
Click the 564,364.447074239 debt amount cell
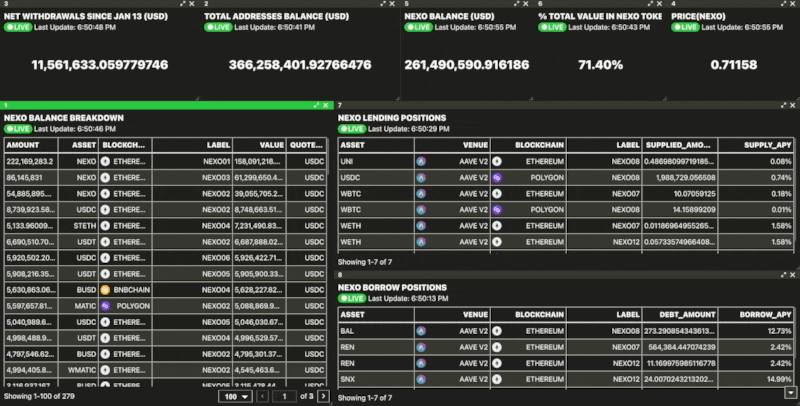click(680, 347)
